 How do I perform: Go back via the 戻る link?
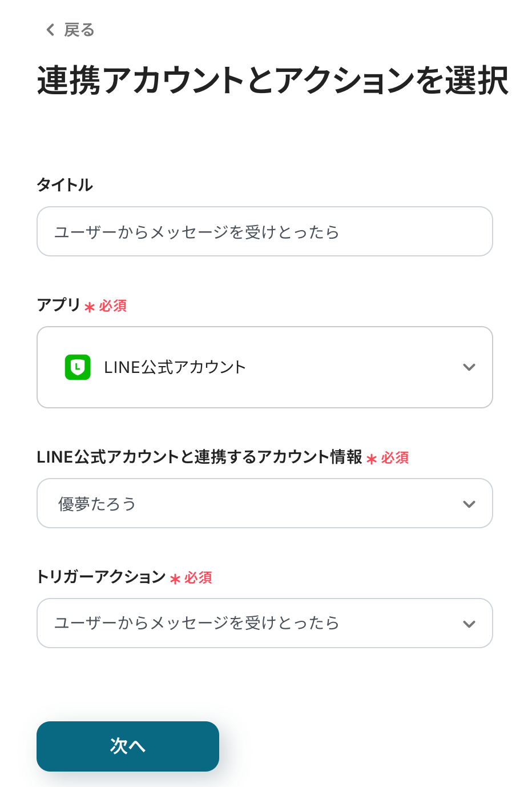click(79, 30)
